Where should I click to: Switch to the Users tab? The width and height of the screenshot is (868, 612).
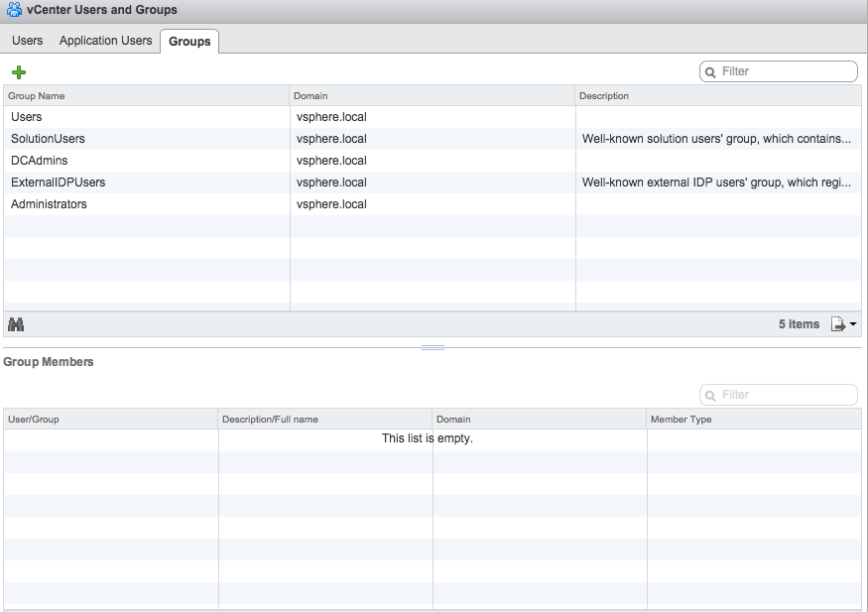[27, 41]
